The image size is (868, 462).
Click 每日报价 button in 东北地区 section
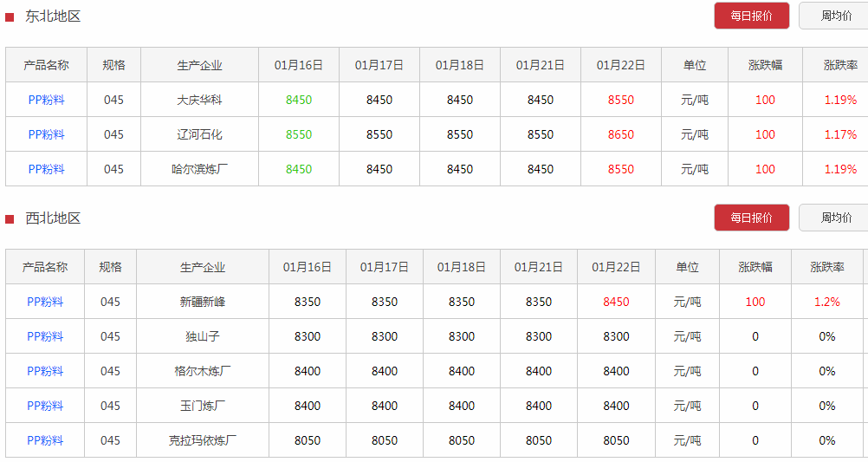point(751,16)
